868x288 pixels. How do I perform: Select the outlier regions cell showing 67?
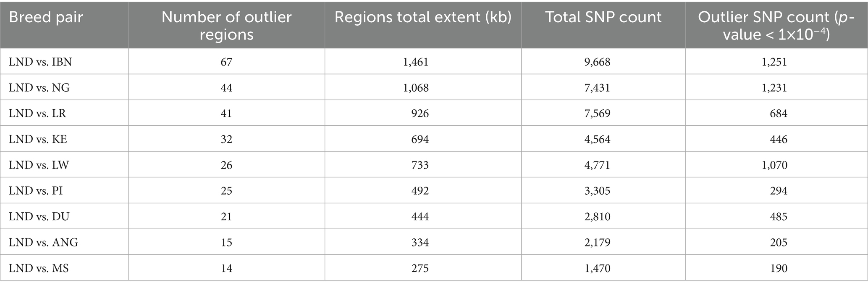tap(226, 62)
